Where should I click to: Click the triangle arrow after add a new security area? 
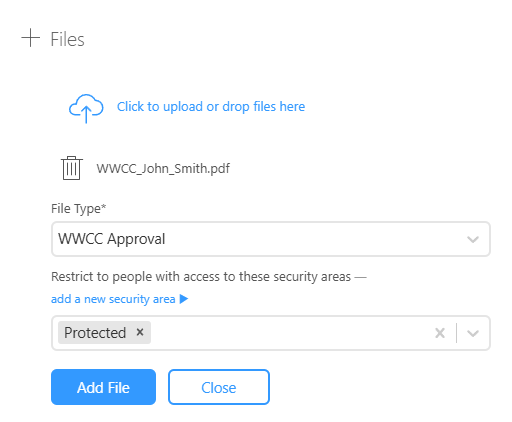(x=184, y=299)
